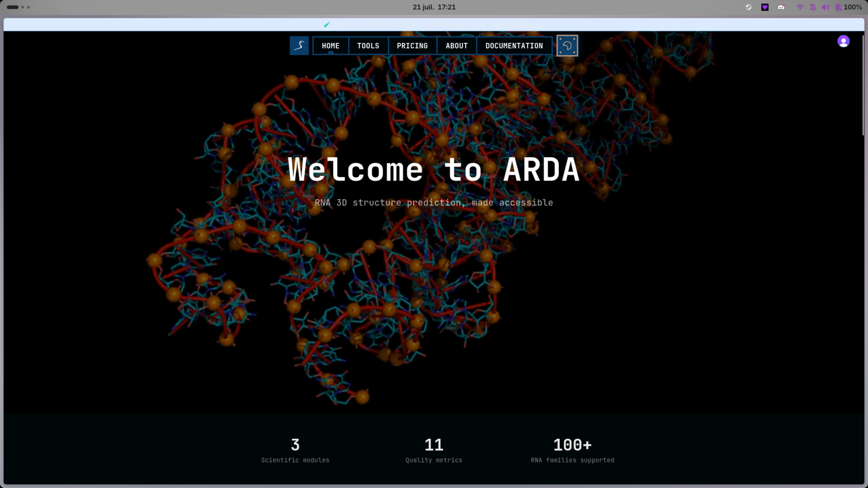Click the green pen icon in the banner
The width and height of the screenshot is (868, 488).
pyautogui.click(x=327, y=24)
